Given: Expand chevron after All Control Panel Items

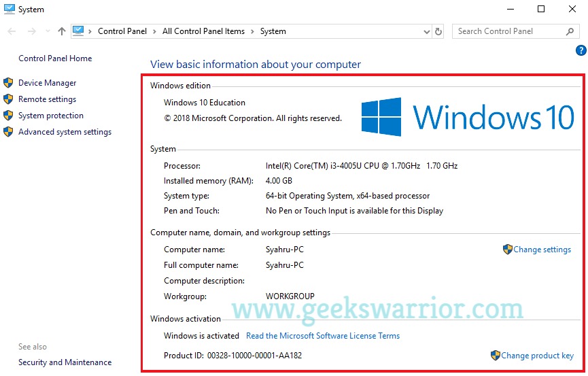Looking at the screenshot, I should [x=252, y=32].
